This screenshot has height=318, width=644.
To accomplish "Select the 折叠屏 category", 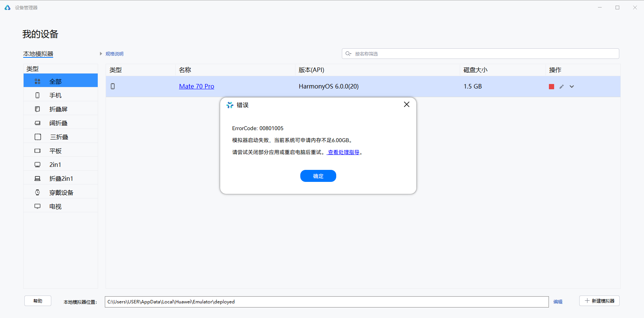I will (61, 109).
